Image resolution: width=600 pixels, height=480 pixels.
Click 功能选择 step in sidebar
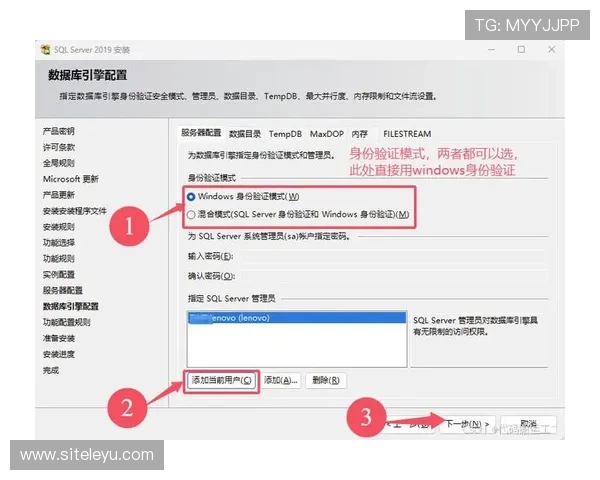coord(59,243)
